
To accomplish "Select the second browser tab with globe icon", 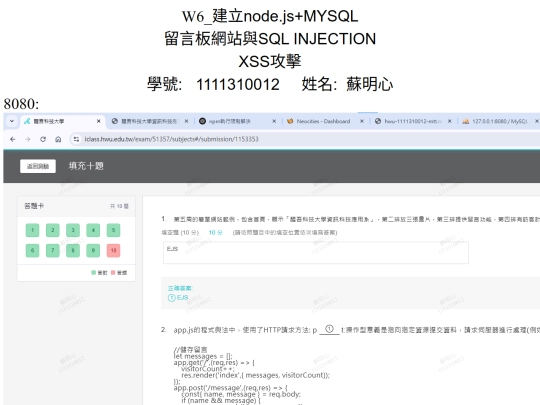I will tap(149, 121).
